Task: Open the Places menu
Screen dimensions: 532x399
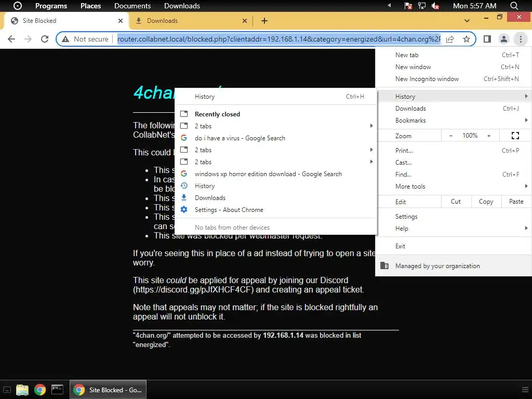Action: point(90,6)
